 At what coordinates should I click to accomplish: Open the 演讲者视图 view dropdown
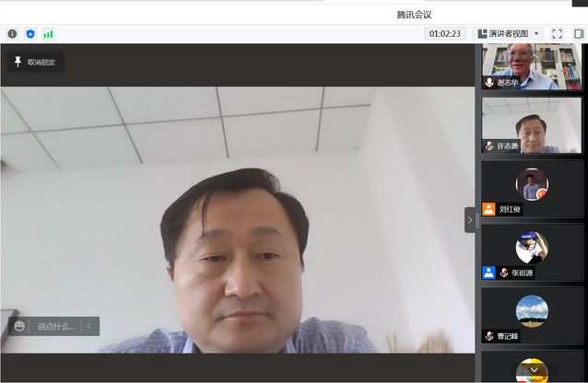pos(509,34)
